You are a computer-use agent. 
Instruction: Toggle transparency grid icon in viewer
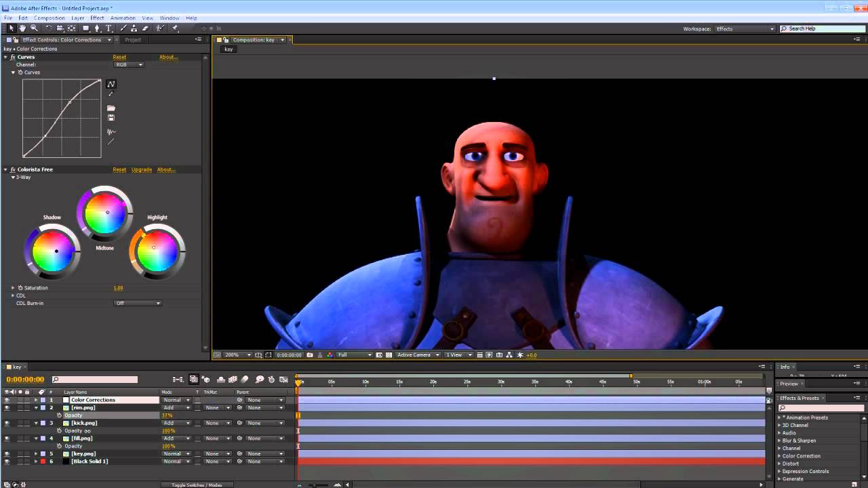pyautogui.click(x=389, y=355)
